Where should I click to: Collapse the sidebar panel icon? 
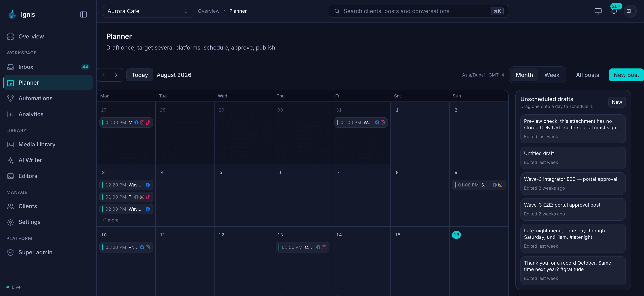[x=83, y=14]
